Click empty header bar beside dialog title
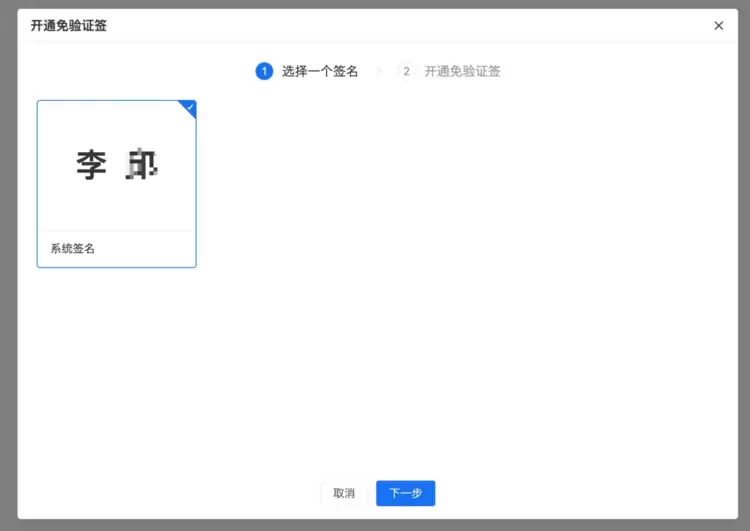 click(x=407, y=26)
